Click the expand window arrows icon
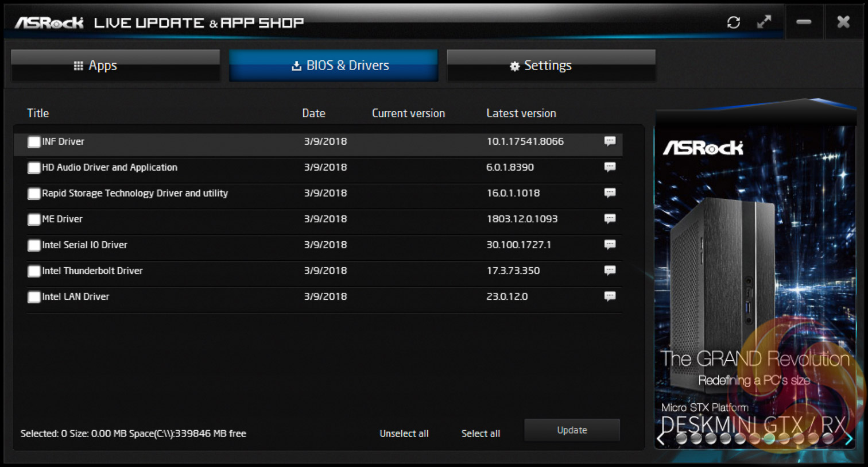The image size is (868, 467). pyautogui.click(x=764, y=22)
